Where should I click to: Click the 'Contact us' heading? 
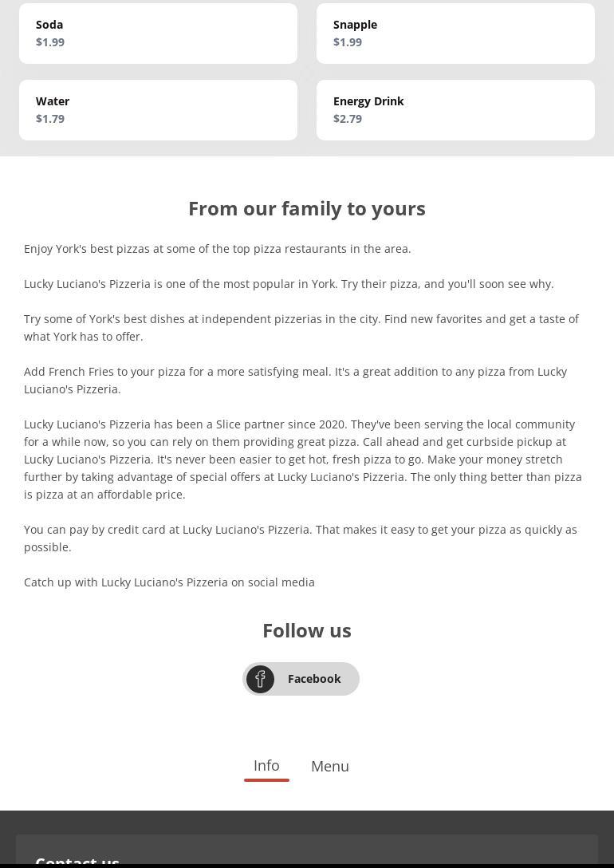[77, 861]
